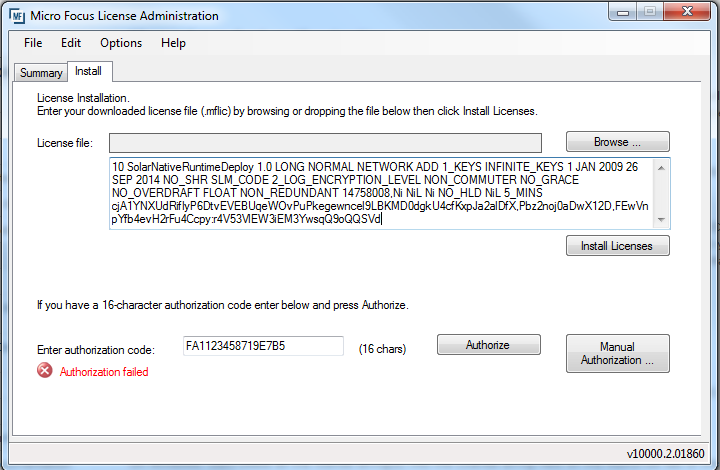The height and width of the screenshot is (470, 720).
Task: Click the Authorize button
Action: pyautogui.click(x=488, y=345)
